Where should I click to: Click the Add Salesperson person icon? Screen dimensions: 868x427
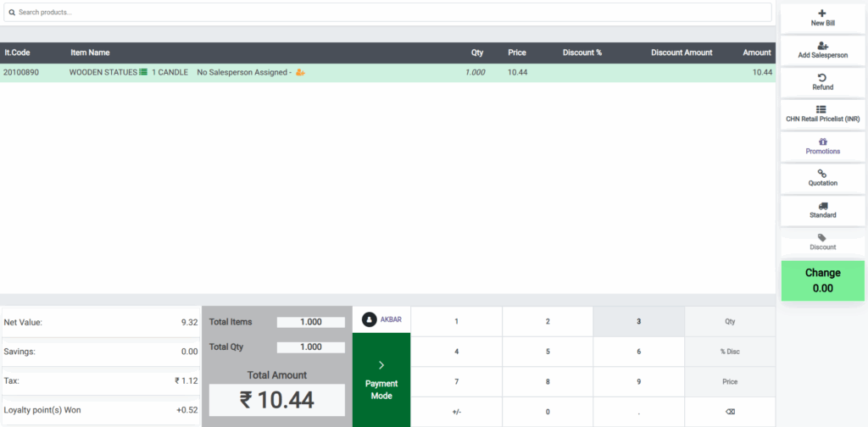point(822,46)
